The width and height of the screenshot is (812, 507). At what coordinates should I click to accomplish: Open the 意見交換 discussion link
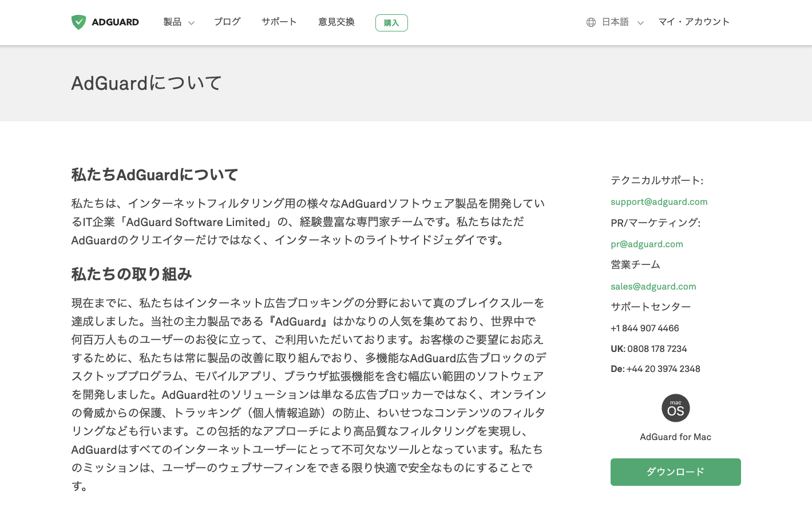(x=336, y=22)
